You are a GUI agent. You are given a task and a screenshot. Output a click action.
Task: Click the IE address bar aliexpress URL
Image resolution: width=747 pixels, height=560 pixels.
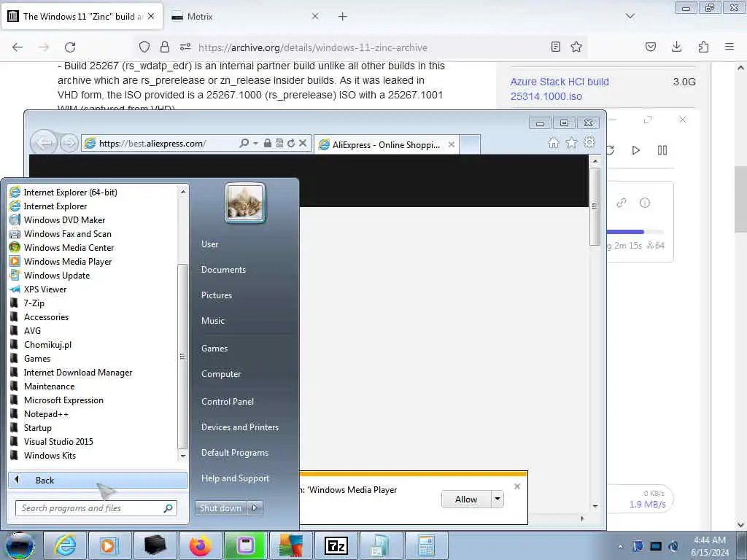152,144
